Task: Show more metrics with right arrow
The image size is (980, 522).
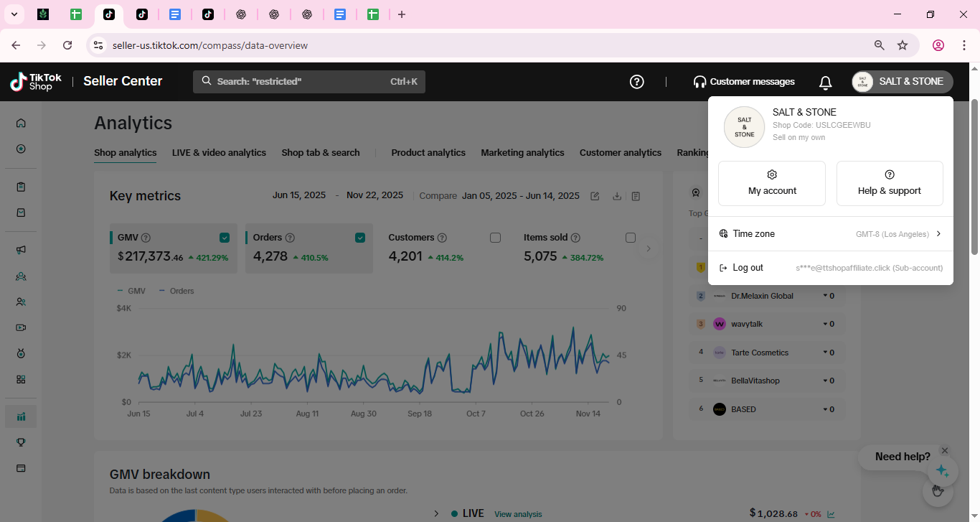Action: [648, 248]
